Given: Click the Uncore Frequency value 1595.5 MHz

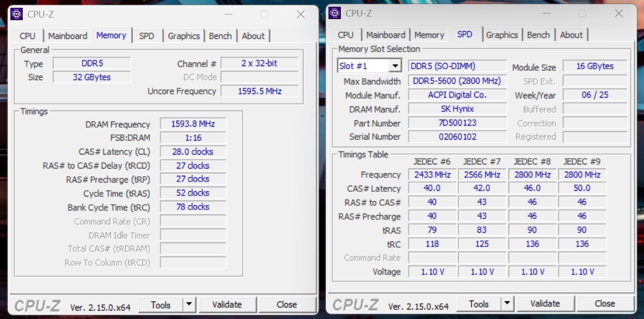Looking at the screenshot, I should (x=259, y=91).
